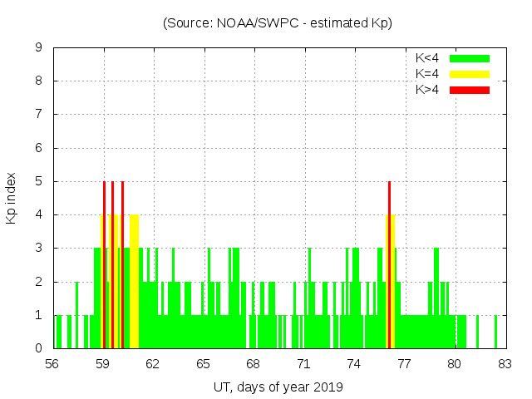
Task: Click x-axis tick label 68
Action: [254, 364]
